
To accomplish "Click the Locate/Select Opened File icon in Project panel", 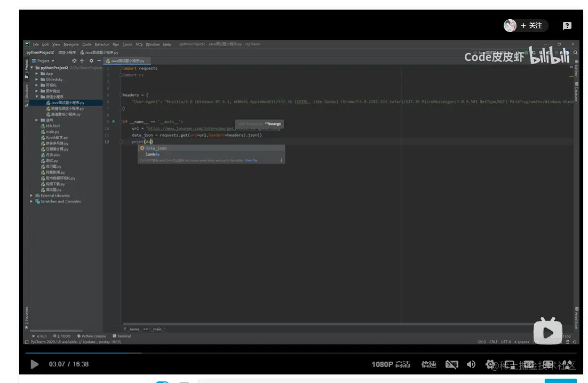I will tap(74, 60).
